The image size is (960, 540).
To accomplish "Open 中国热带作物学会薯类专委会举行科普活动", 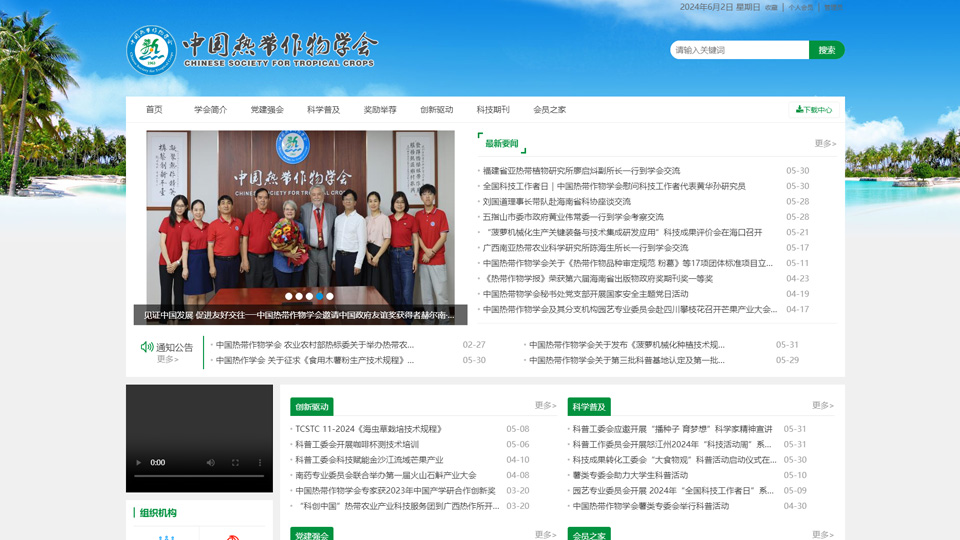I will coord(651,506).
